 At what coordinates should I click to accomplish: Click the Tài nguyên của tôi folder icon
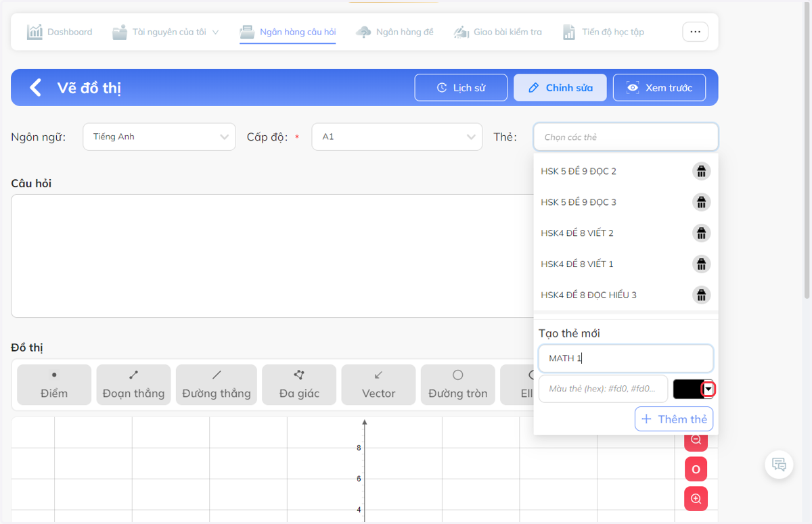120,32
